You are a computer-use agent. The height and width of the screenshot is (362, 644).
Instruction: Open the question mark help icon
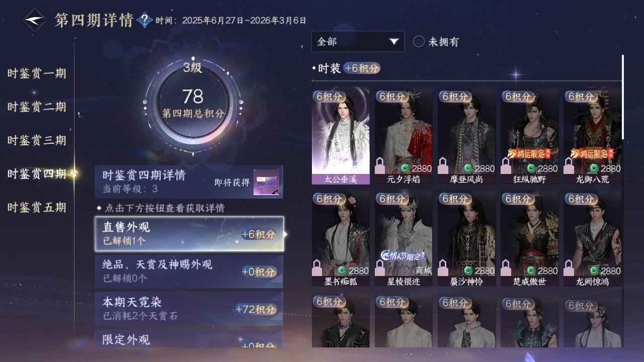(x=144, y=20)
